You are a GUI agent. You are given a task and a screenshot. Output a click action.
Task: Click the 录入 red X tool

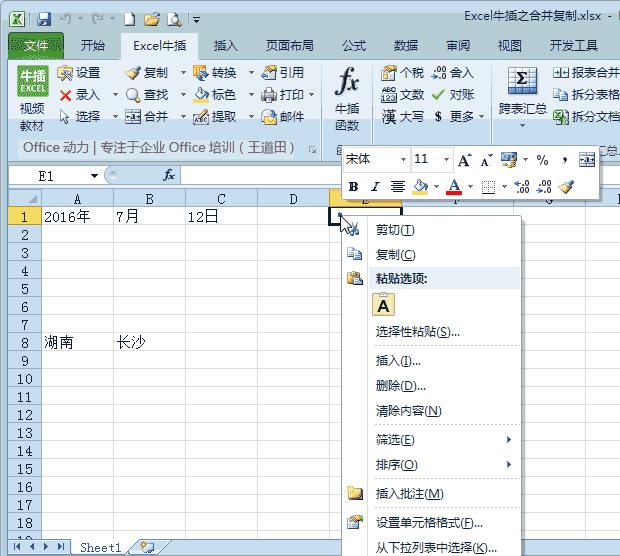click(x=79, y=95)
